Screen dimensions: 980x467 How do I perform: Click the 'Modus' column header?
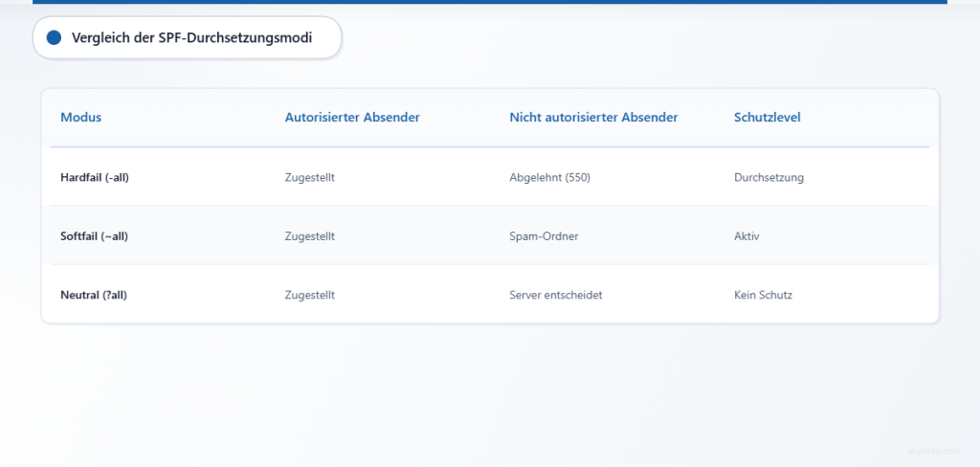(x=80, y=117)
